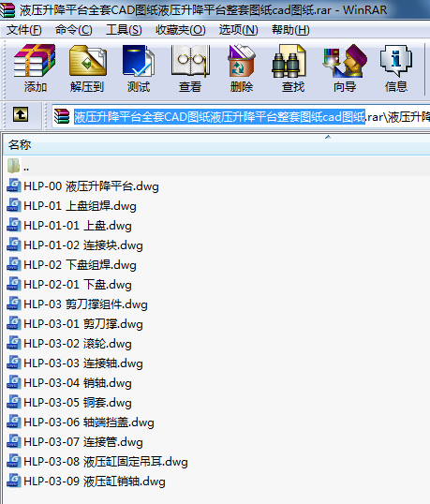Run the 测试 (Test) archive tool

click(139, 61)
